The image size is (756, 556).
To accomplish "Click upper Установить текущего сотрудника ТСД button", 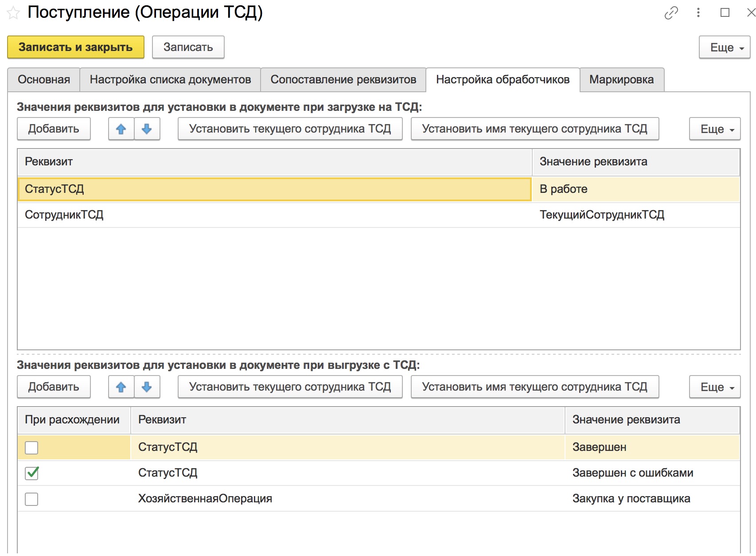I will pyautogui.click(x=290, y=129).
